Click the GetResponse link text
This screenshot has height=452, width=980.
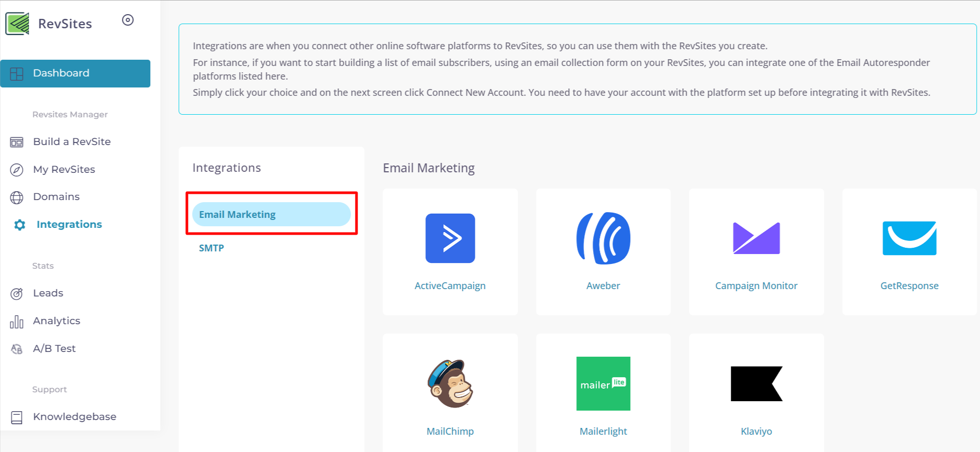tap(909, 286)
